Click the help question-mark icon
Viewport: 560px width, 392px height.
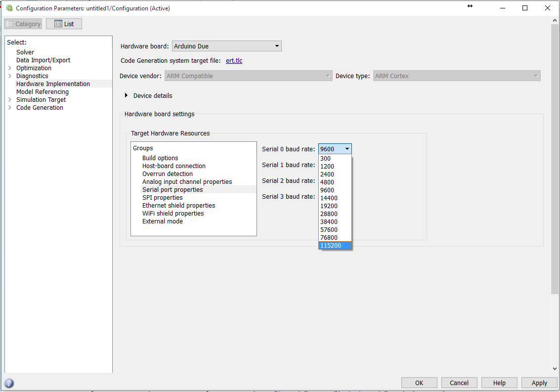pos(8,383)
